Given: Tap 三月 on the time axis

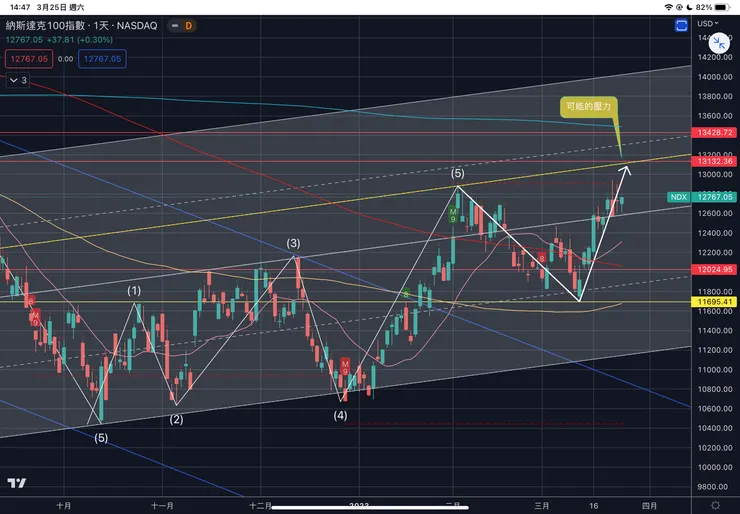Looking at the screenshot, I should (542, 506).
